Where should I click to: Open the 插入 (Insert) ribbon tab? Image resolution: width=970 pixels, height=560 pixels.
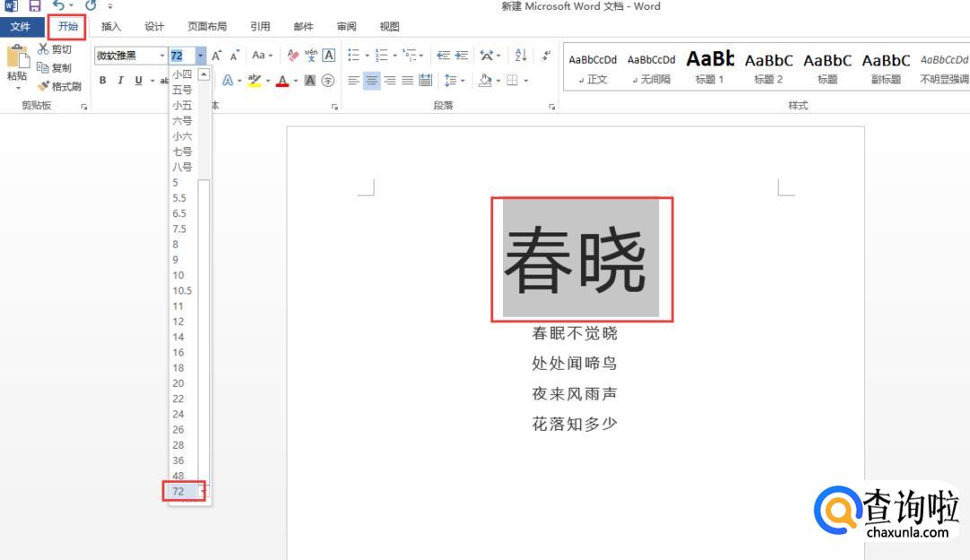click(111, 27)
